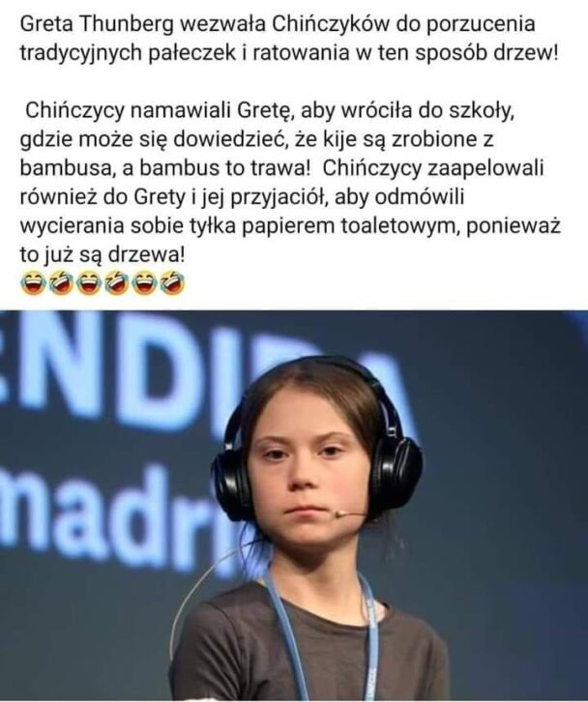Image resolution: width=588 pixels, height=702 pixels.
Task: Click the third emoji in the row
Action: tap(90, 282)
